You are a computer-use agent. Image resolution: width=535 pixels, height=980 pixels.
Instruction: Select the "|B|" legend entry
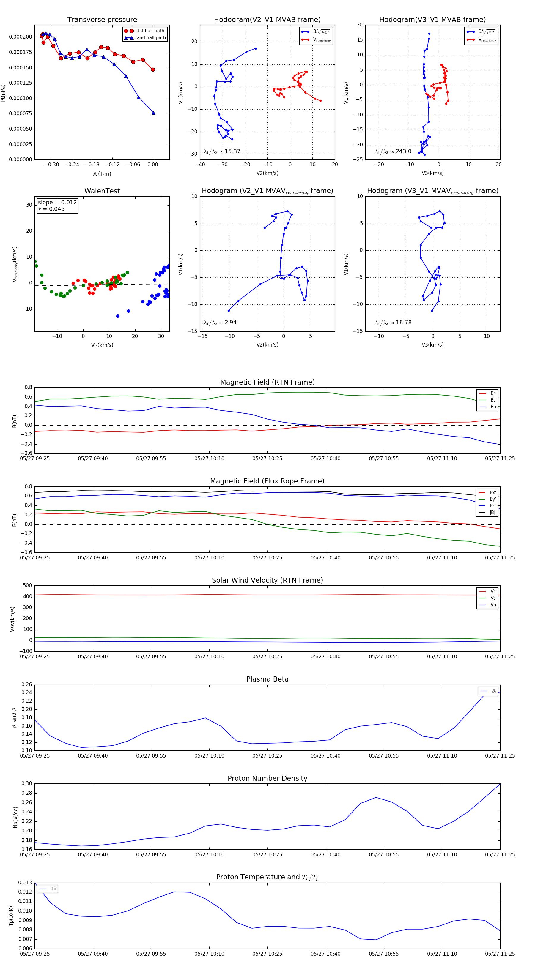coord(487,513)
